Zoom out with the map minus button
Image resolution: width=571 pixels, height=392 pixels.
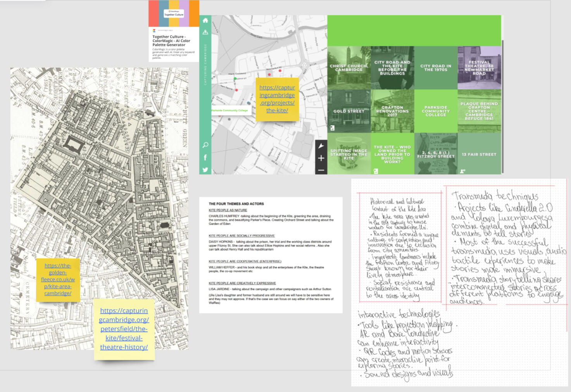[x=321, y=170]
